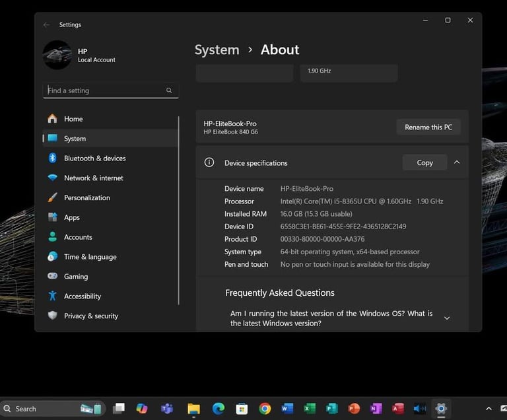Open Publisher from the taskbar
507x420 pixels.
pos(332,408)
